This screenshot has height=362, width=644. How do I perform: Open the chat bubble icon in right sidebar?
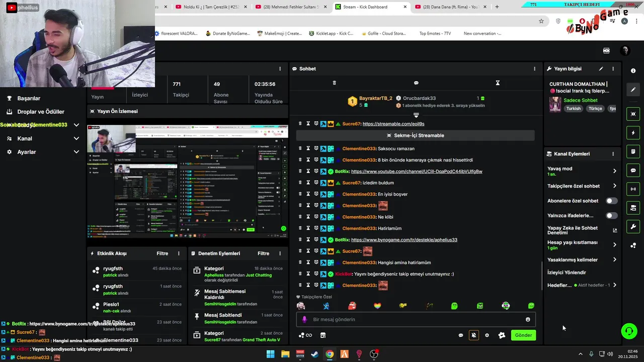(x=633, y=170)
